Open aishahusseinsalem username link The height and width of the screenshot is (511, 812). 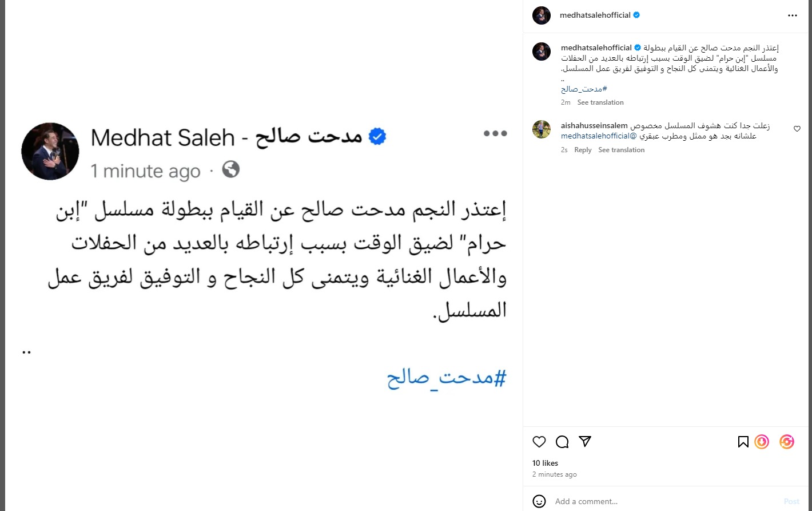click(594, 126)
